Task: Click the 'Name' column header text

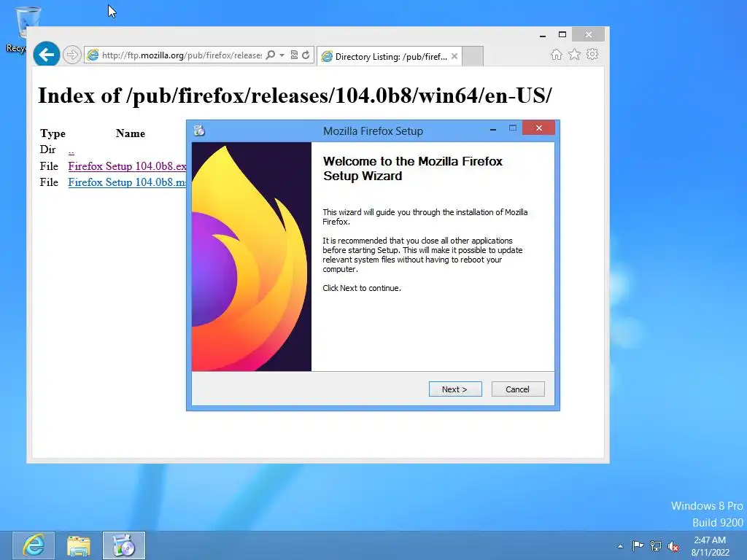Action: 131,133
